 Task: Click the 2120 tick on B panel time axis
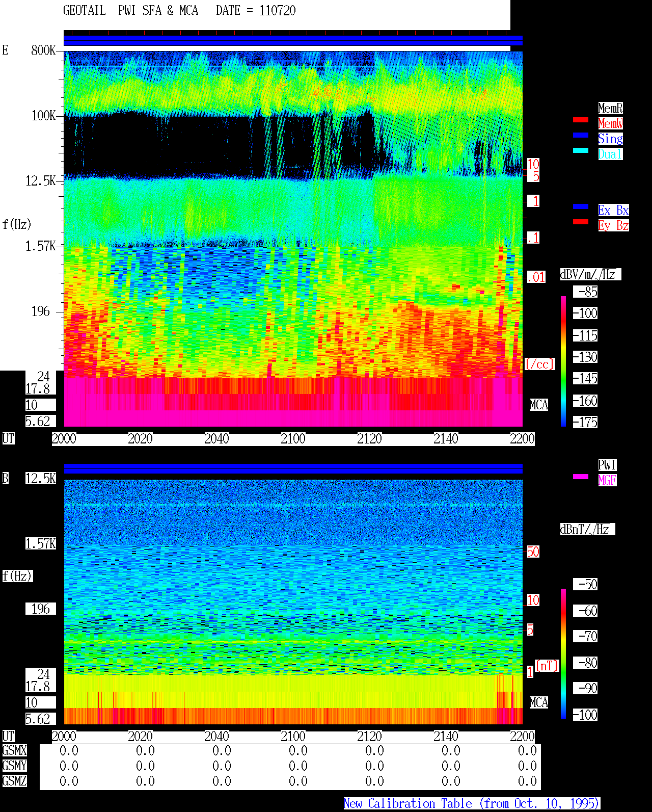[x=369, y=736]
